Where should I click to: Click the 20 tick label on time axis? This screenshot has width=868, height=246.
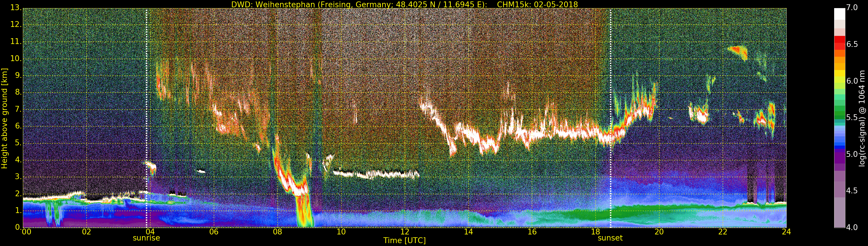[659, 232]
